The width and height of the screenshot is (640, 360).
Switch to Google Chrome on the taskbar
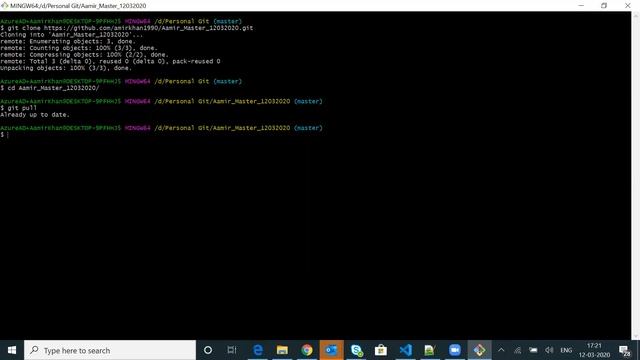(307, 350)
